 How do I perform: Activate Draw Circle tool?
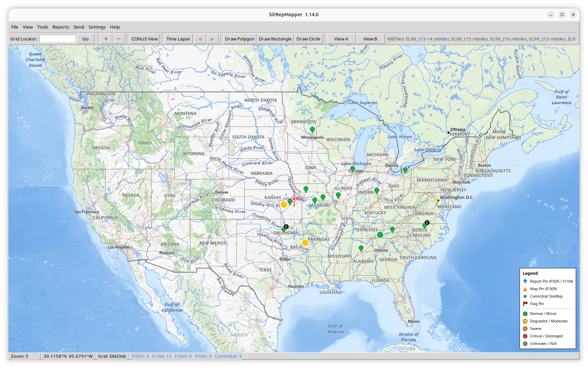308,39
